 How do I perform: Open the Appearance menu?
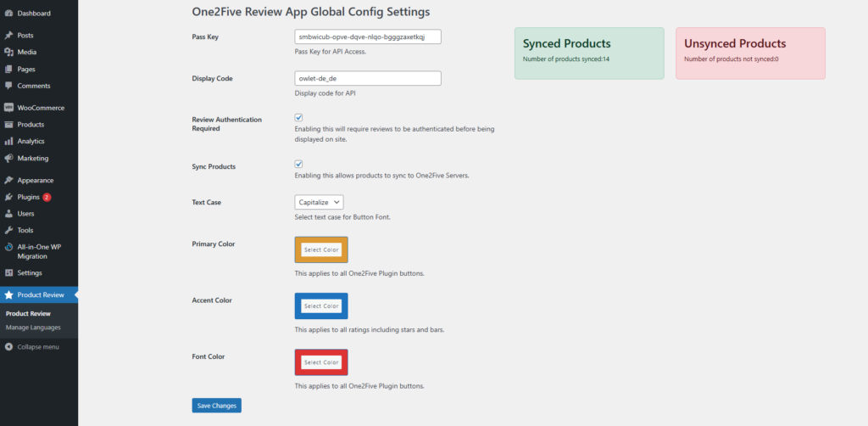coord(35,180)
